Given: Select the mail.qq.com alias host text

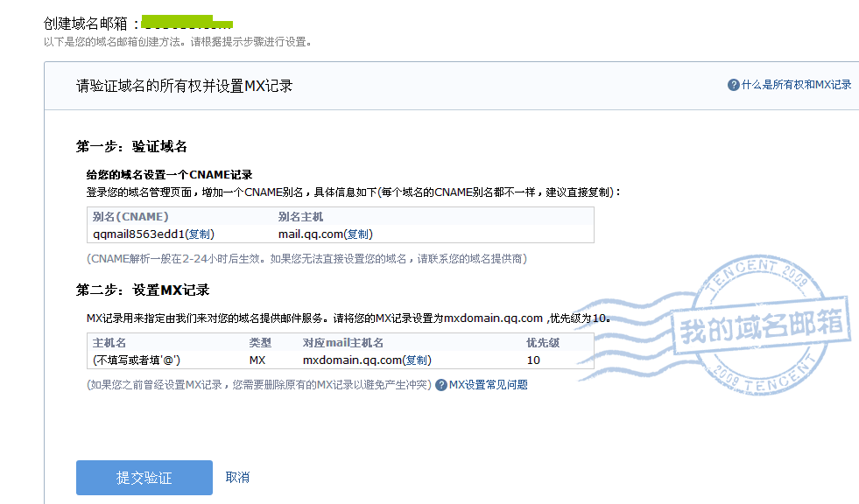Looking at the screenshot, I should click(x=311, y=234).
